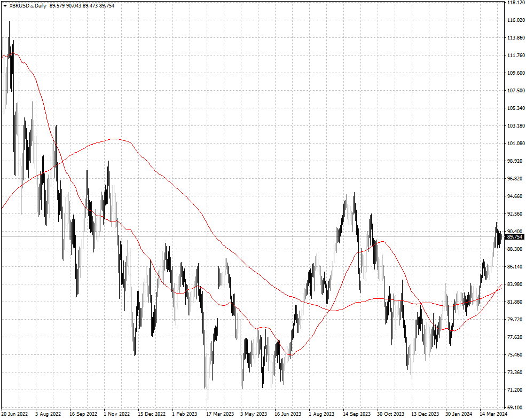Image resolution: width=526 pixels, height=420 pixels.
Task: Select the date label 16 Jun 2023
Action: (288, 414)
